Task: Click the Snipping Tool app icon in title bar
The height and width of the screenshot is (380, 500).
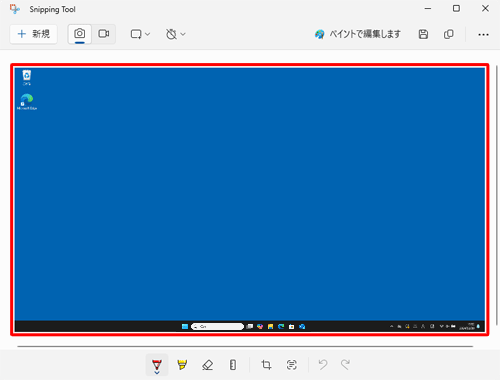Action: pos(15,9)
